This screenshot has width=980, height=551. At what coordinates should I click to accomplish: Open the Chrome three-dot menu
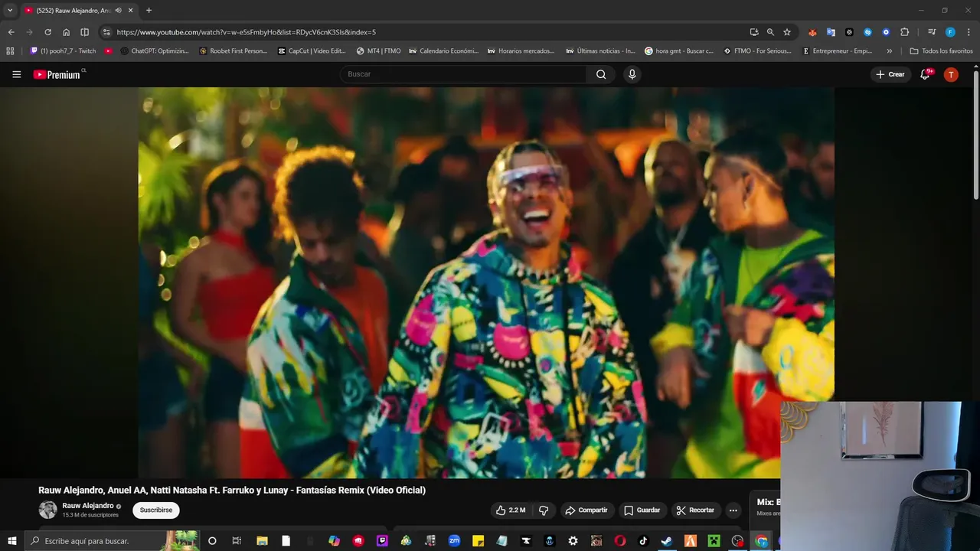(x=968, y=32)
